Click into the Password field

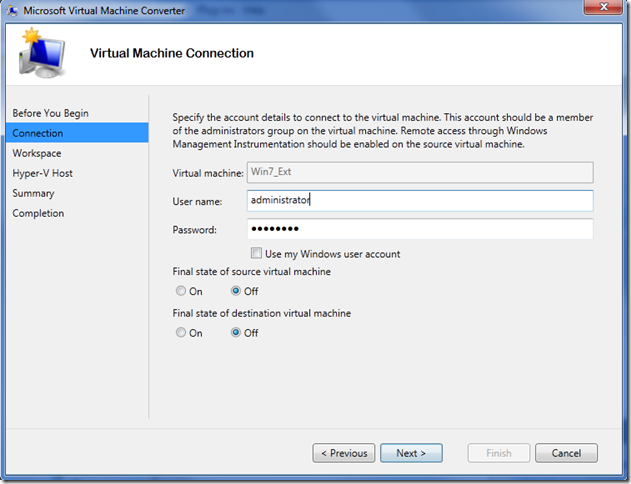click(x=420, y=229)
